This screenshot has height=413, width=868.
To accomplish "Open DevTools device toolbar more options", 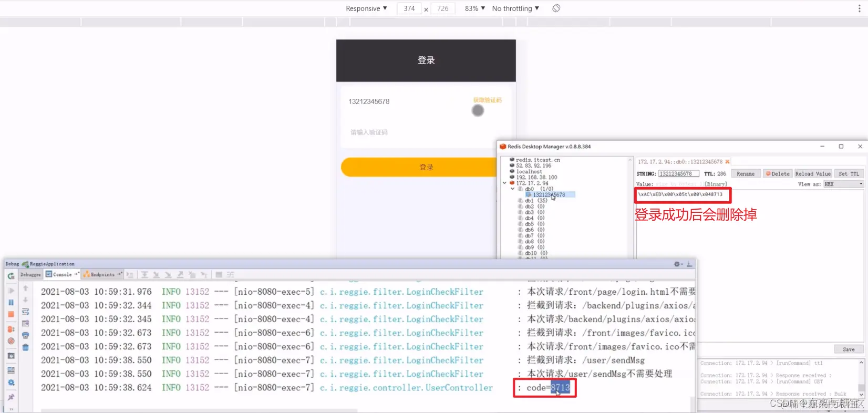I will tap(860, 8).
